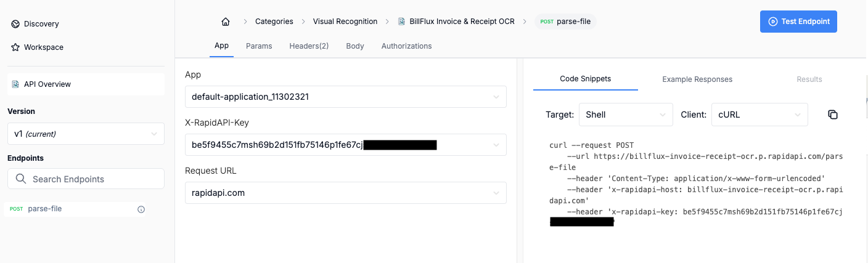Expand the App default-application dropdown
This screenshot has width=868, height=263.
click(345, 97)
